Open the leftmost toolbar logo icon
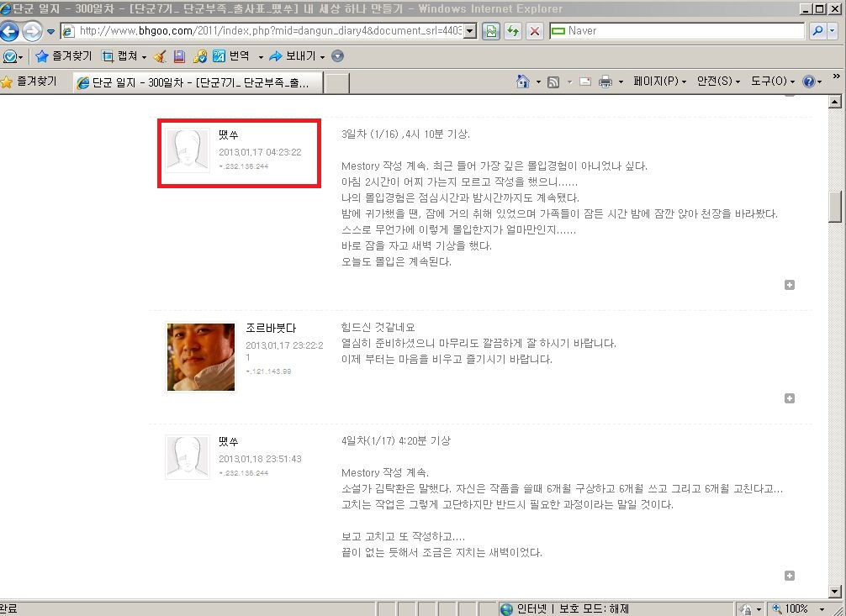 click(x=10, y=56)
